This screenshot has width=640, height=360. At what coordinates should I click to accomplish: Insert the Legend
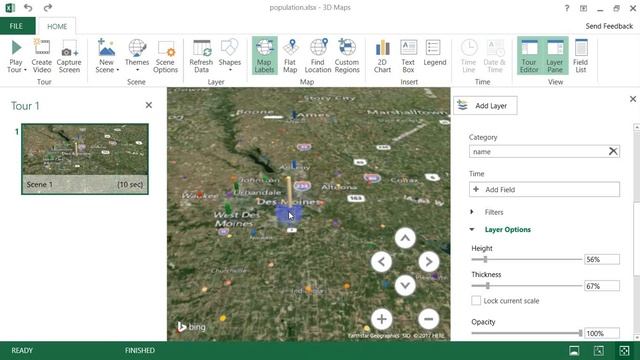[435, 53]
